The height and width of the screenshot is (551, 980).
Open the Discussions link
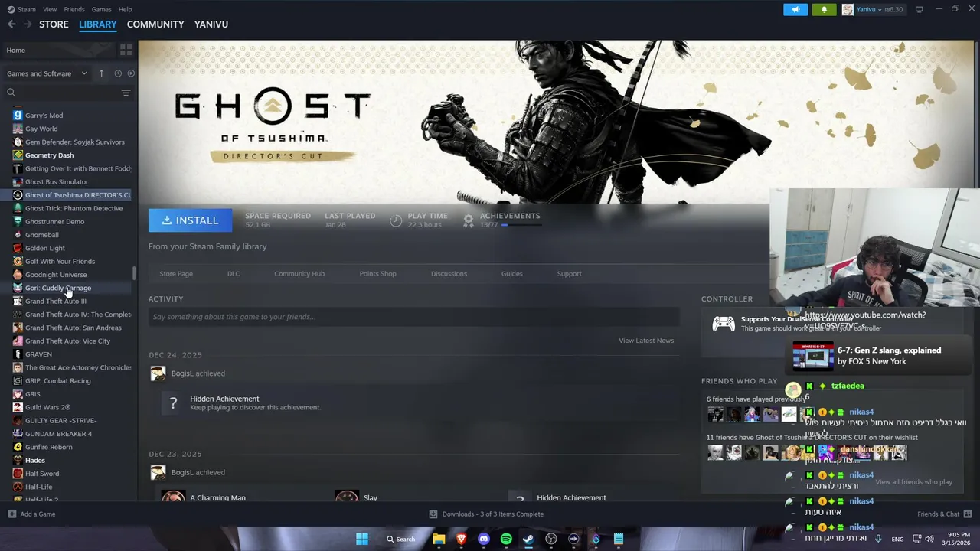point(449,274)
